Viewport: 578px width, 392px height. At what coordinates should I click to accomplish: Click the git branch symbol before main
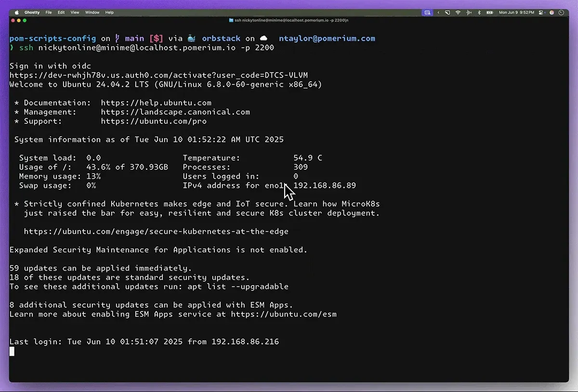[x=118, y=39]
